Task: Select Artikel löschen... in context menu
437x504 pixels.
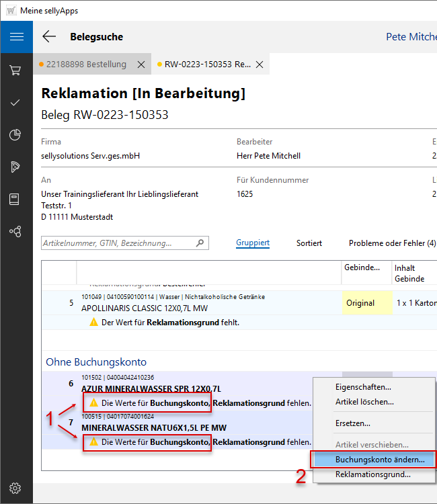Action: (364, 402)
